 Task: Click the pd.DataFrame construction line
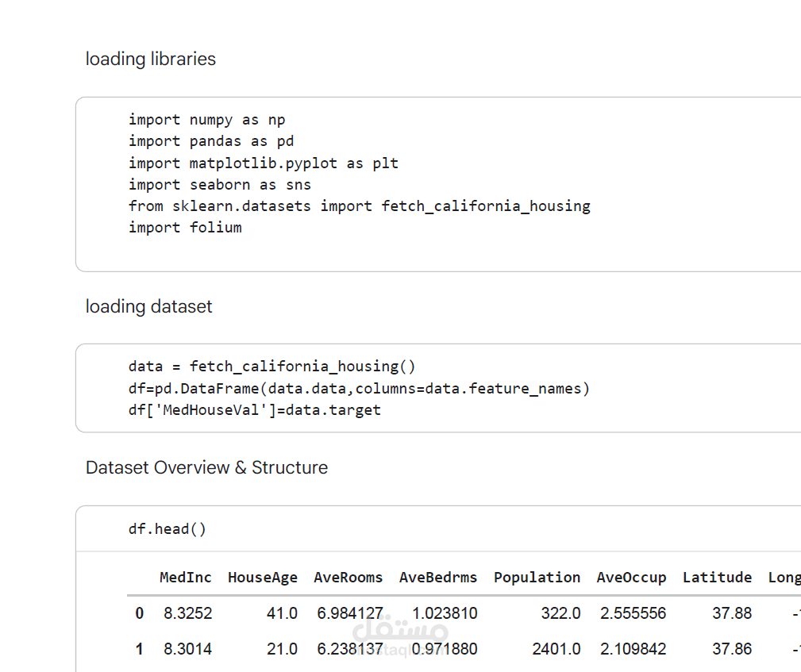click(x=359, y=388)
